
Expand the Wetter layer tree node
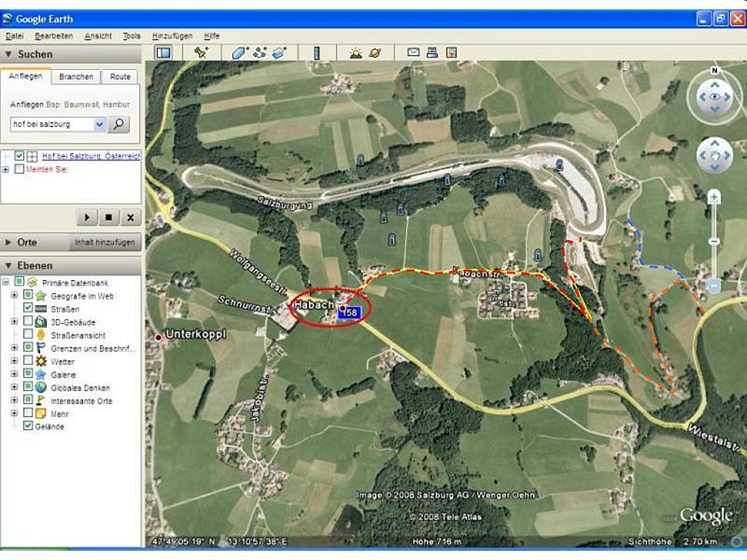[14, 361]
